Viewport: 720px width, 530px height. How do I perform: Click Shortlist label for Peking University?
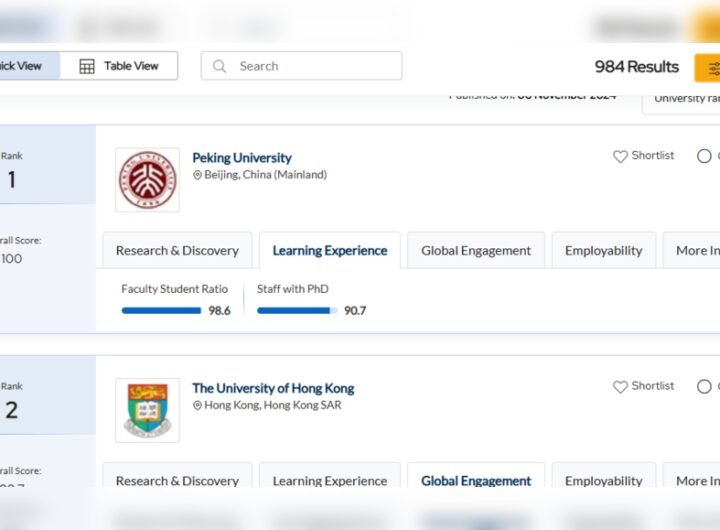tap(652, 155)
